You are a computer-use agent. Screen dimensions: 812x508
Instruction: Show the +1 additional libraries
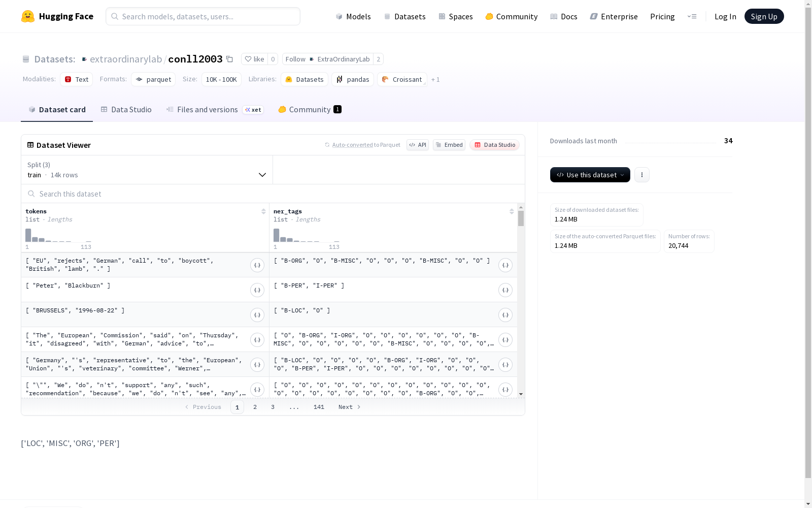[435, 79]
